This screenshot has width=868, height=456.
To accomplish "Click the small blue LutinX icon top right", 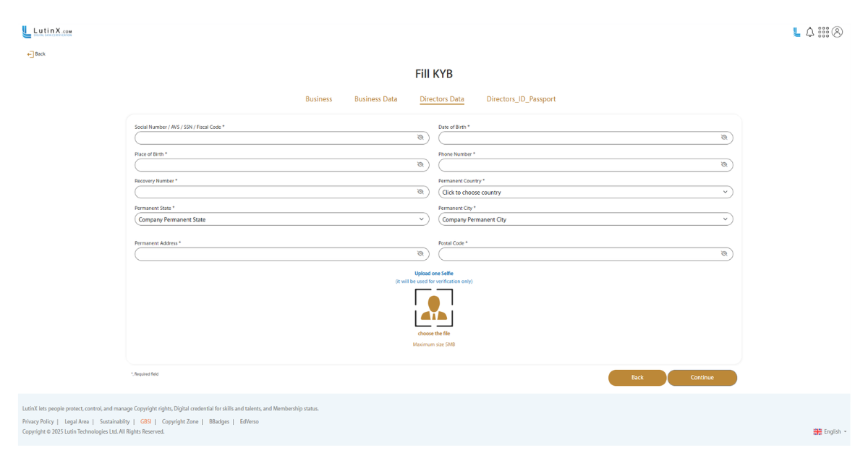I will (x=796, y=32).
